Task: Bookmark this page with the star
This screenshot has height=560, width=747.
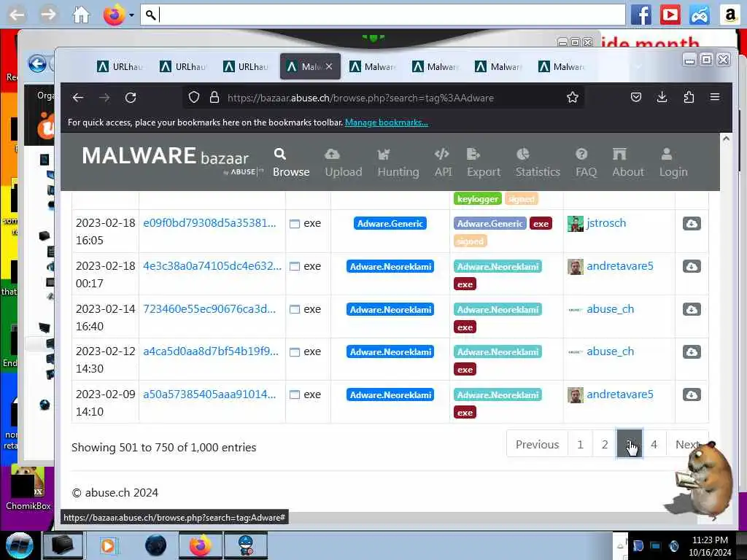Action: [572, 98]
